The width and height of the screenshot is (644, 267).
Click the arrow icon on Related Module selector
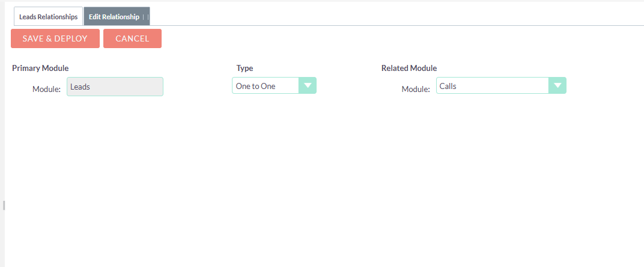(x=557, y=86)
